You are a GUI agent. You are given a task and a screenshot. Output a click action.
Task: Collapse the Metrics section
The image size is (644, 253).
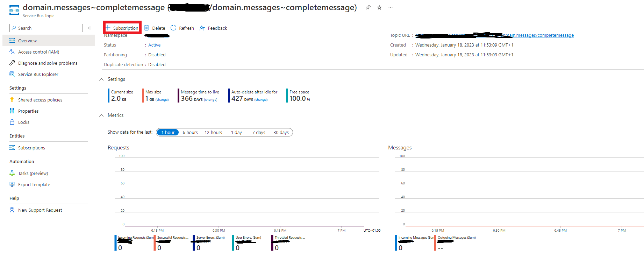point(101,115)
